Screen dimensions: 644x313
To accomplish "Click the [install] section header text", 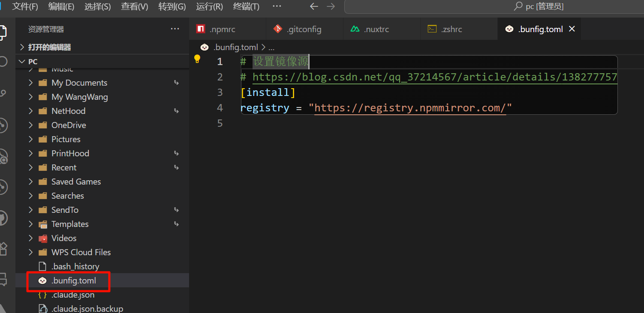I will (x=268, y=92).
